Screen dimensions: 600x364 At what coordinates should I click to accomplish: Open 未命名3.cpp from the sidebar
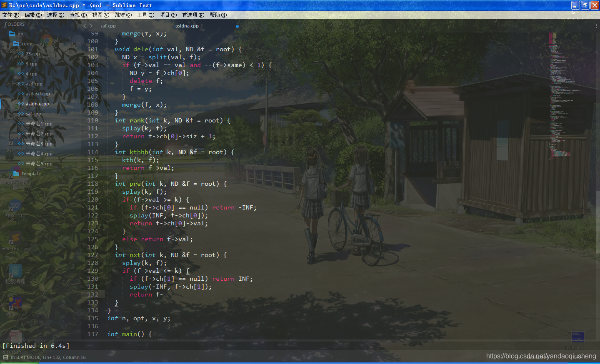pos(39,144)
